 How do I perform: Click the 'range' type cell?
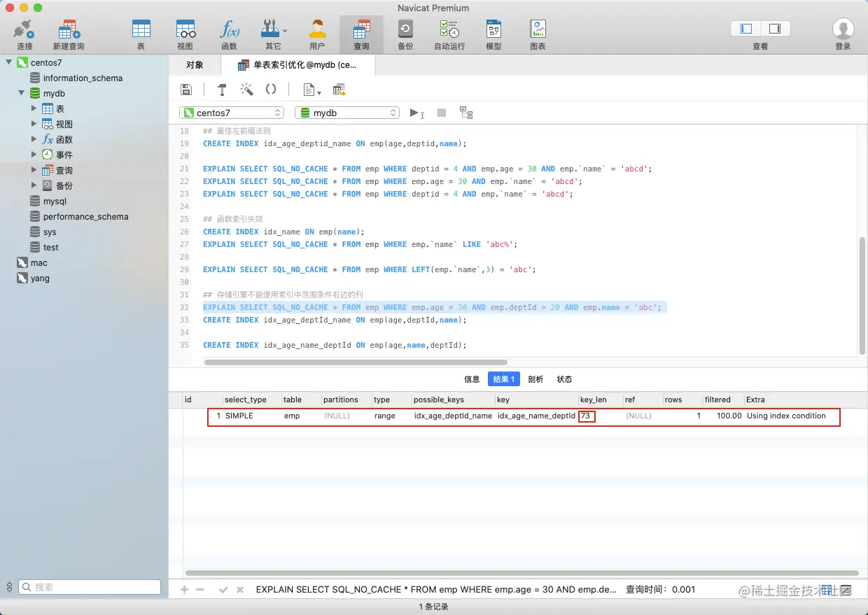click(x=384, y=416)
